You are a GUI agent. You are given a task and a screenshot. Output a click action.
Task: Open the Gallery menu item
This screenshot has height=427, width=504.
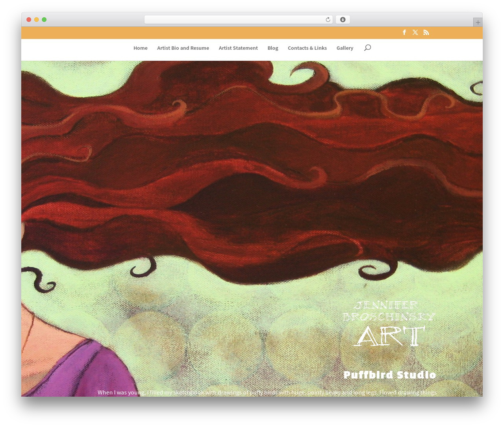click(345, 48)
